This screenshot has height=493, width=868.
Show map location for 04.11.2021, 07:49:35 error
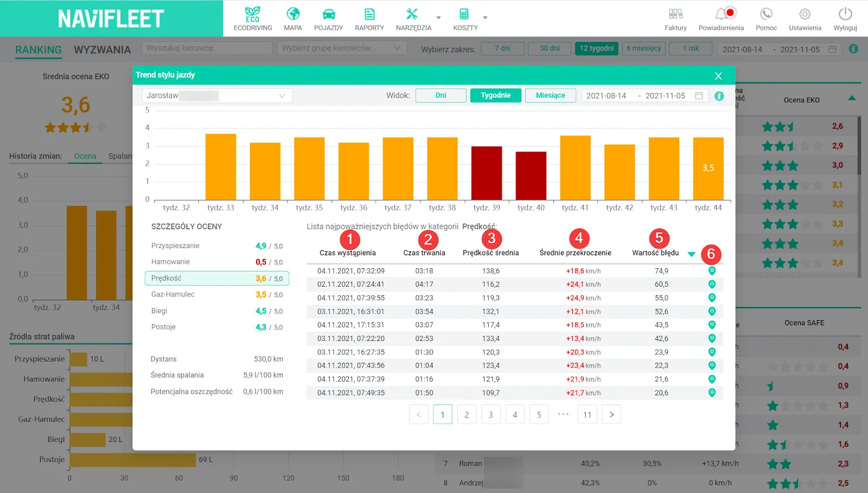(x=712, y=393)
